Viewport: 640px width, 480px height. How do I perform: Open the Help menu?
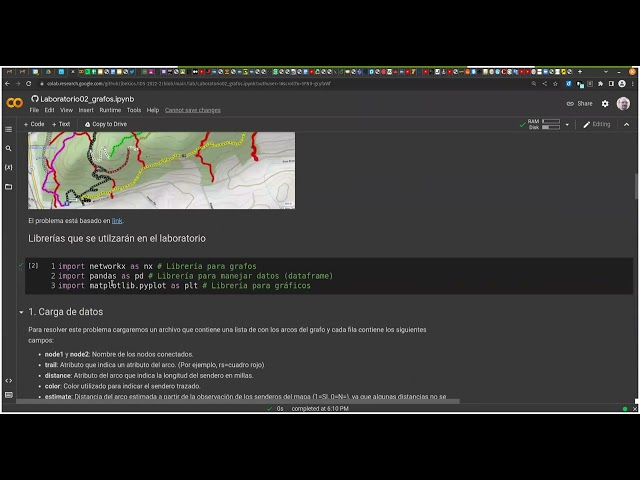(x=153, y=110)
